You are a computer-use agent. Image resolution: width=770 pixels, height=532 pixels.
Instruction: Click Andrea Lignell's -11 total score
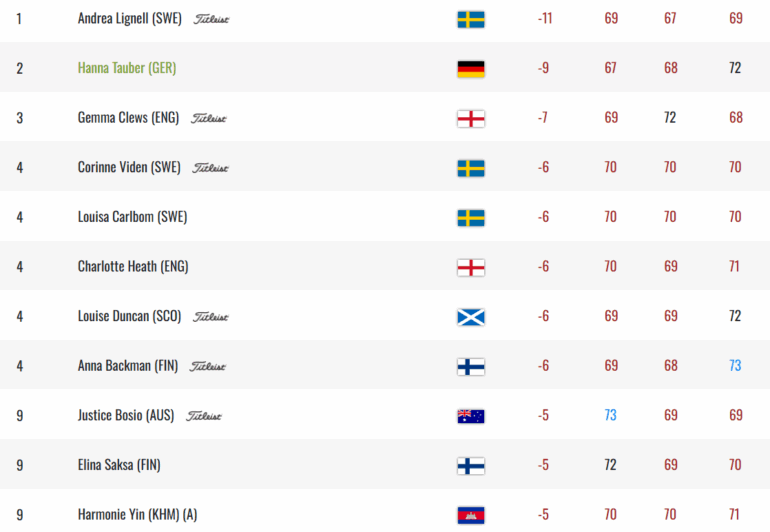(x=544, y=19)
